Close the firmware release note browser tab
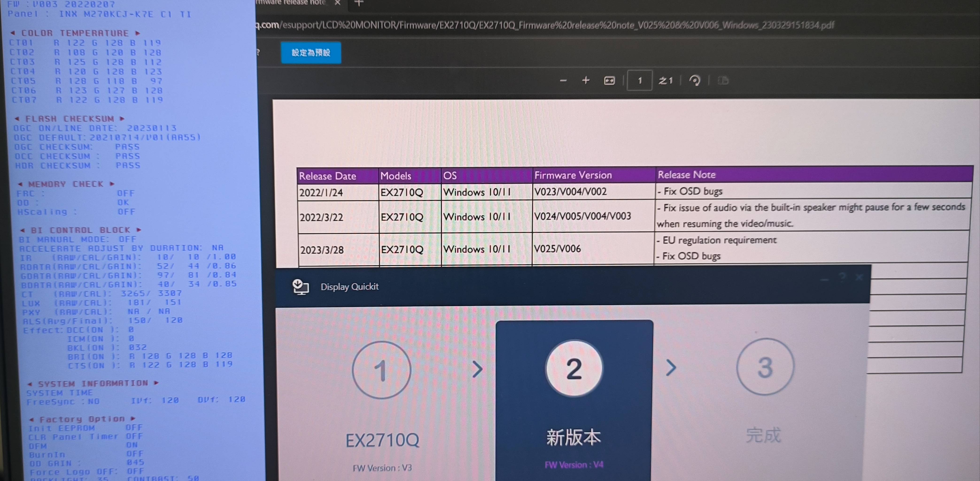 coord(337,3)
